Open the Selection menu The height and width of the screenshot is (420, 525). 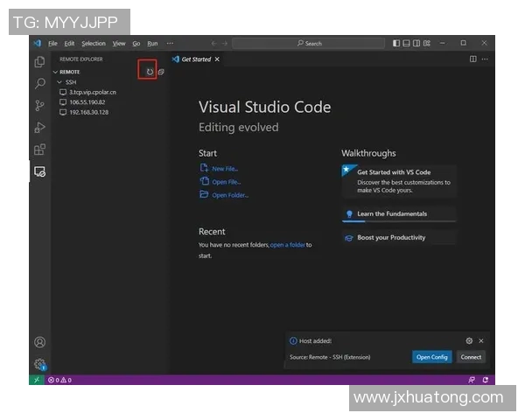point(94,43)
